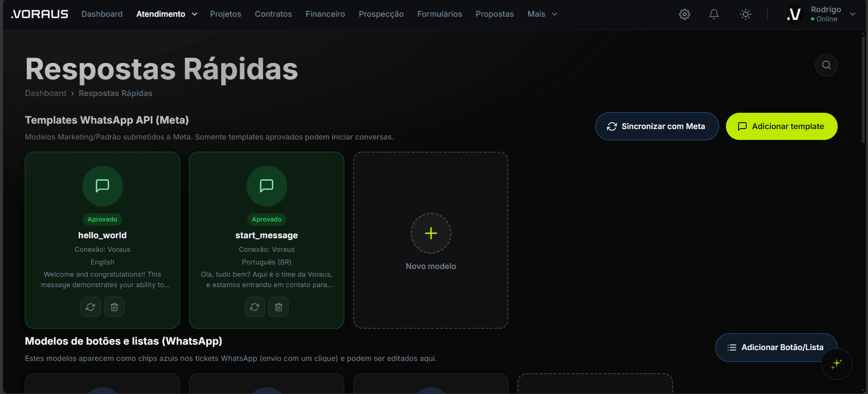Click the start_message Olá preview text
Image resolution: width=868 pixels, height=394 pixels.
tap(267, 279)
